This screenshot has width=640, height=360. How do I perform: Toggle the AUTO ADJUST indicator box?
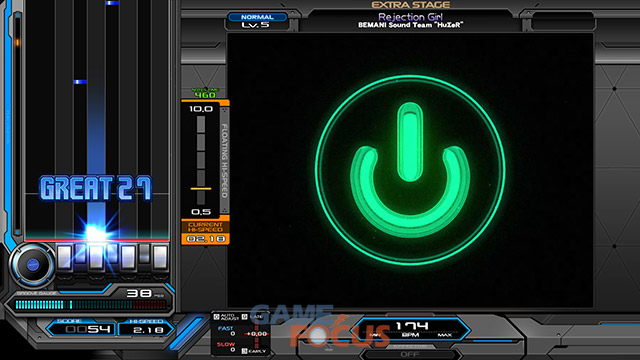coord(216,317)
